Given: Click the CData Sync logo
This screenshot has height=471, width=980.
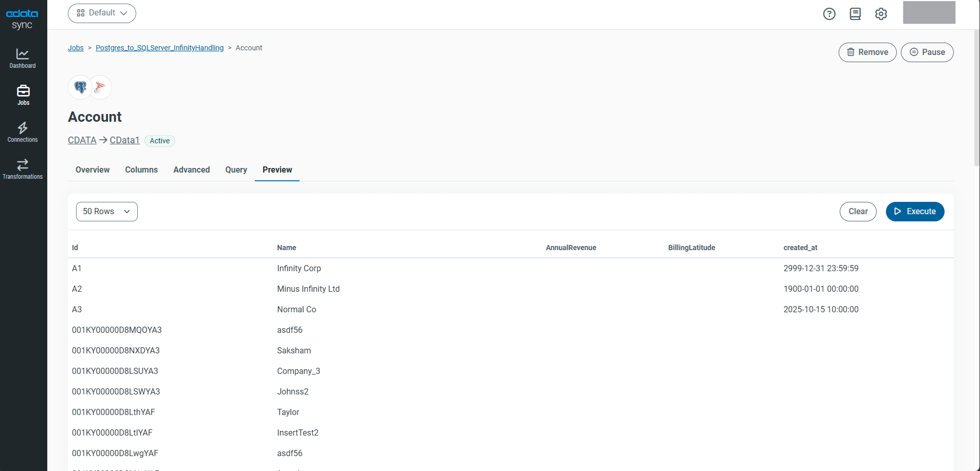Looking at the screenshot, I should (22, 18).
